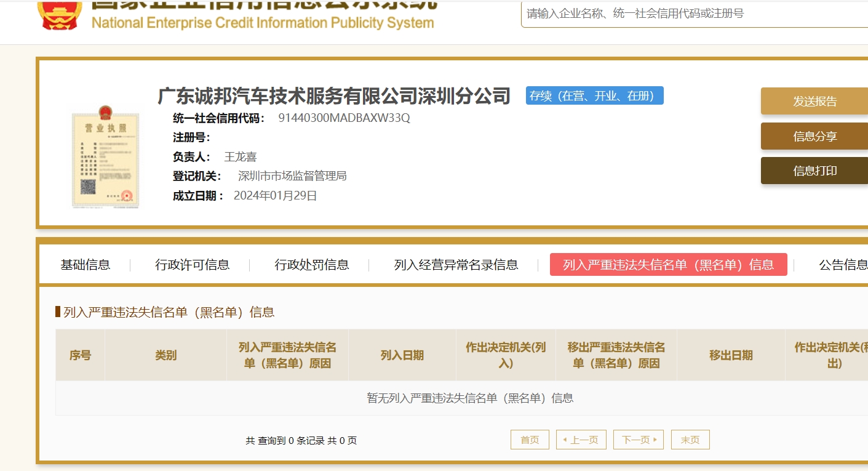The width and height of the screenshot is (868, 471).
Task: Select the credit code 91440300MADBAXW33Q
Action: tap(344, 118)
